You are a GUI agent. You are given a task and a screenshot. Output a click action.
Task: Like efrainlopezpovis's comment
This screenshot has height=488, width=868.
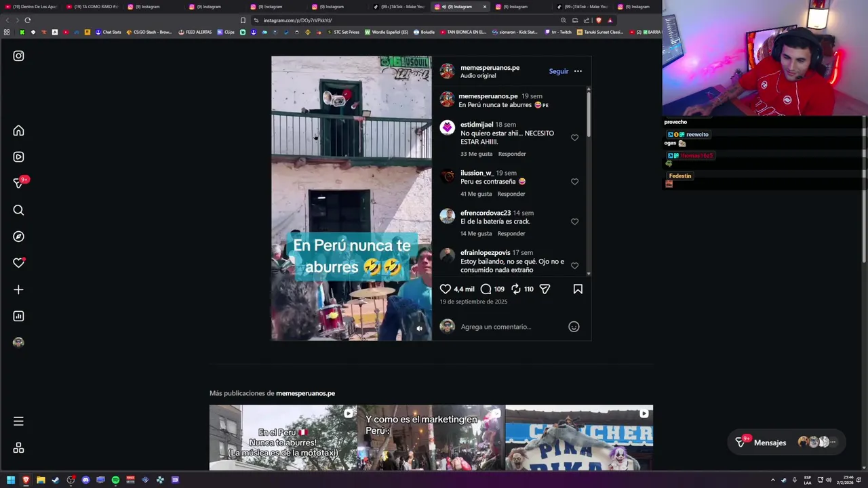pyautogui.click(x=574, y=266)
